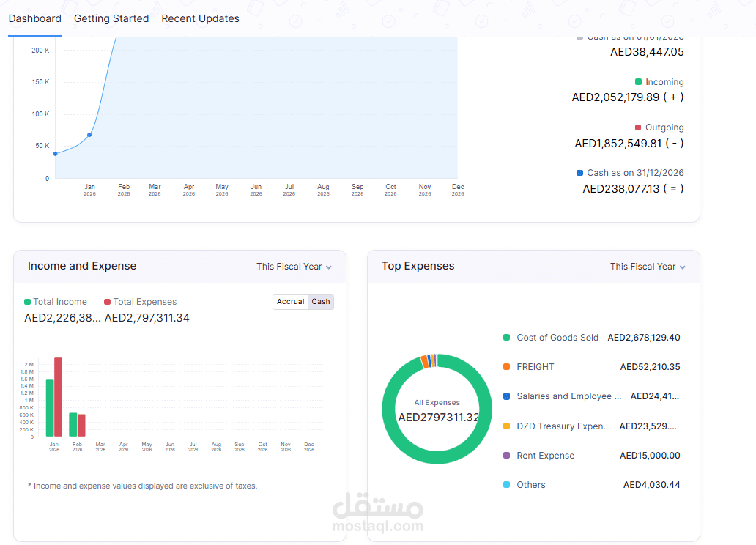
Task: Click the yellow DZD Treasury Expense swatch
Action: [506, 426]
